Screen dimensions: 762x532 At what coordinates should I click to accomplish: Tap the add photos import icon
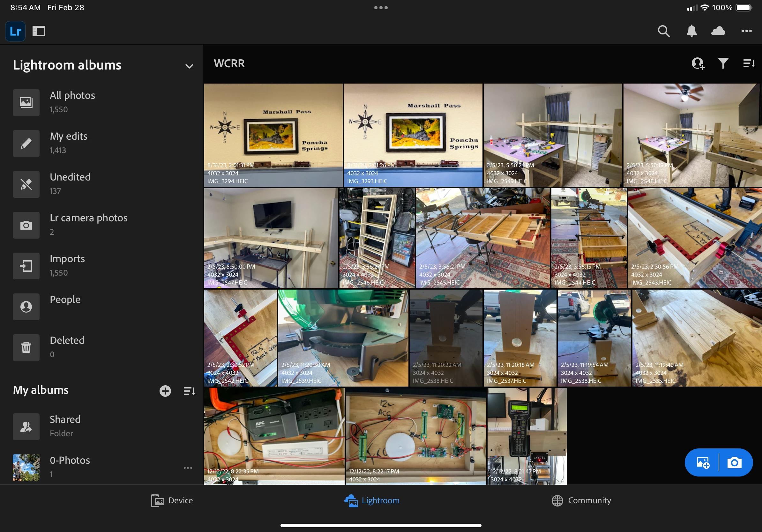(703, 462)
